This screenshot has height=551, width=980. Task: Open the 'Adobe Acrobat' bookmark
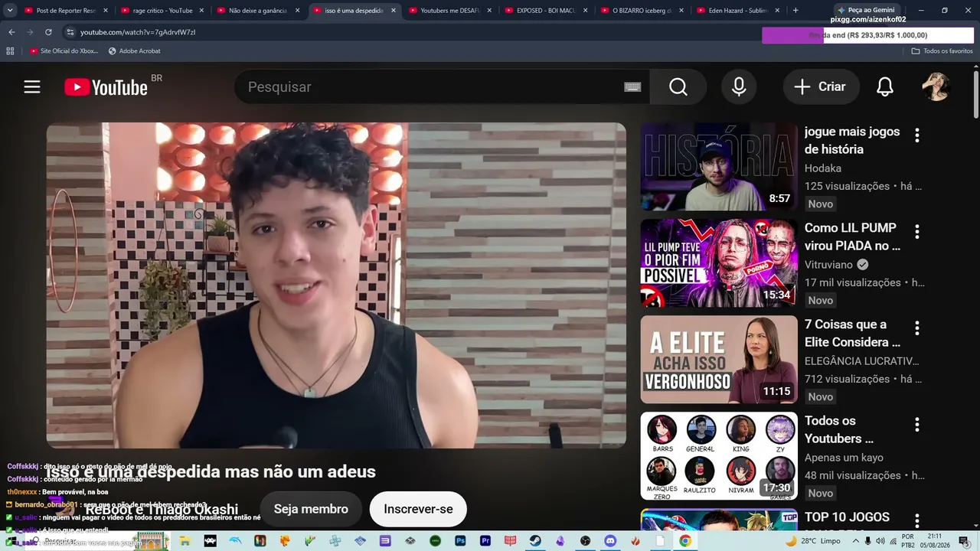point(135,51)
